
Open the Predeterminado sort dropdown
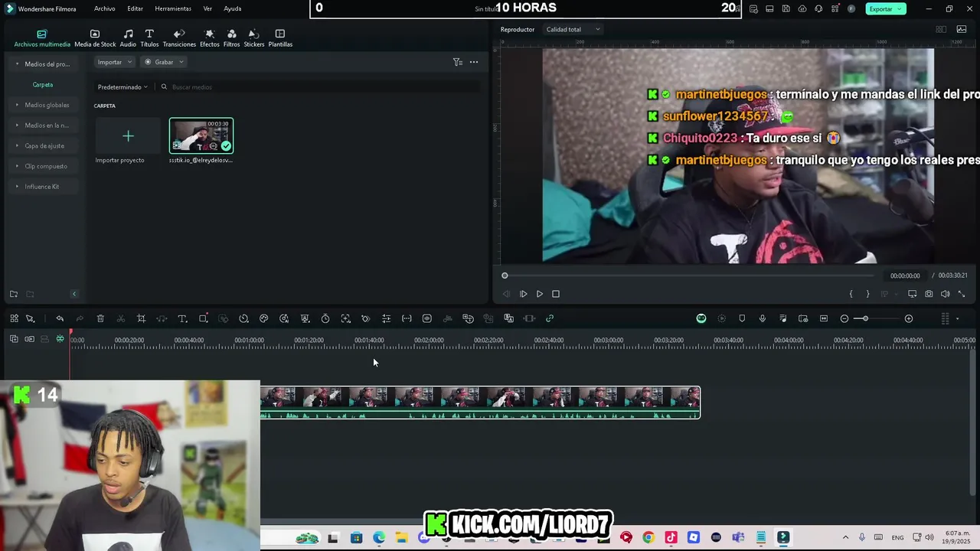click(122, 87)
